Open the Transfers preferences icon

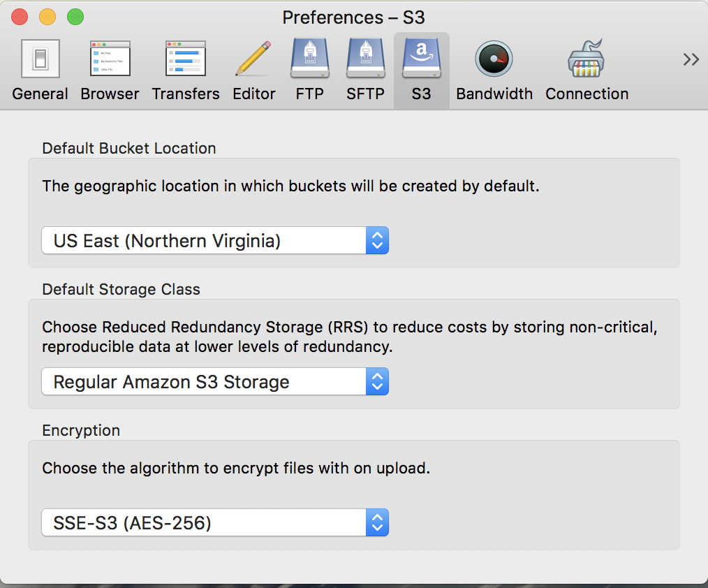[x=185, y=59]
